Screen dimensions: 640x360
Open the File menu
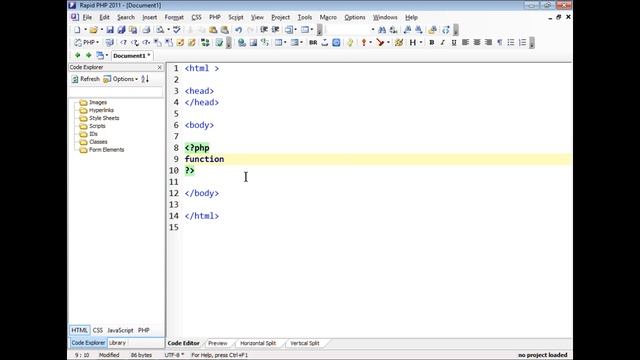pos(87,17)
